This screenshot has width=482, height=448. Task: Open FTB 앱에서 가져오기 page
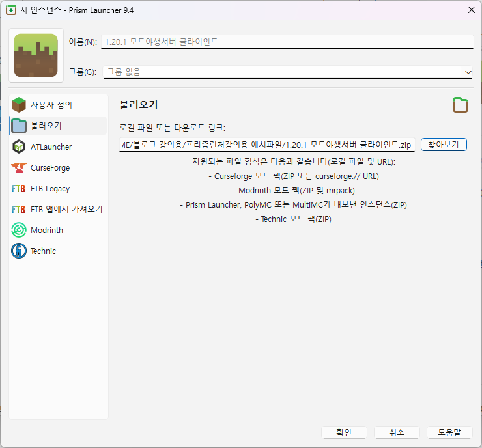59,209
